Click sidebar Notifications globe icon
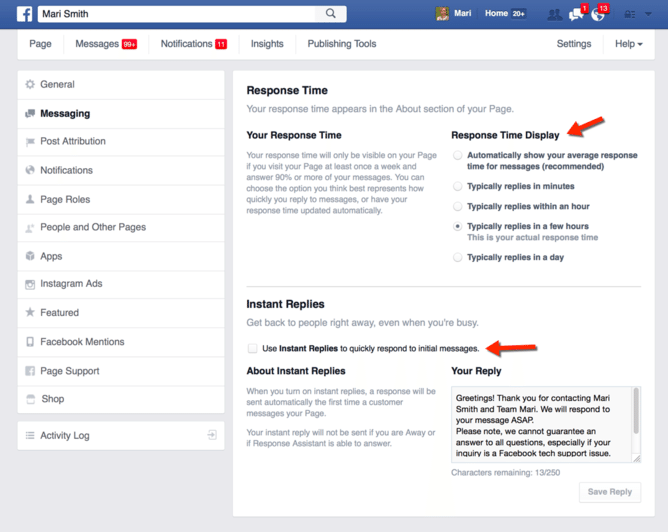Viewport: 668px width, 532px height. (x=30, y=170)
